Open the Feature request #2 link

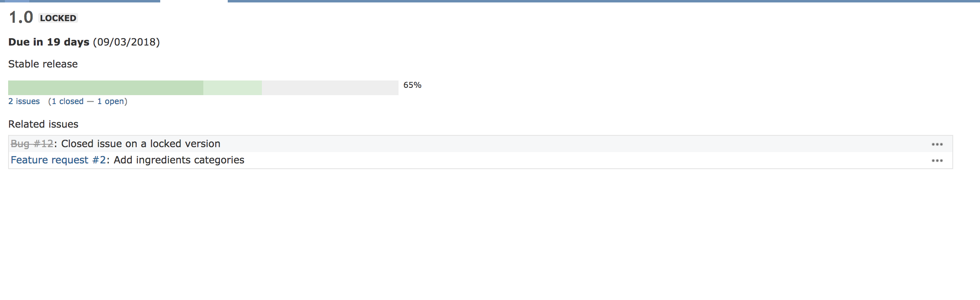pyautogui.click(x=58, y=160)
